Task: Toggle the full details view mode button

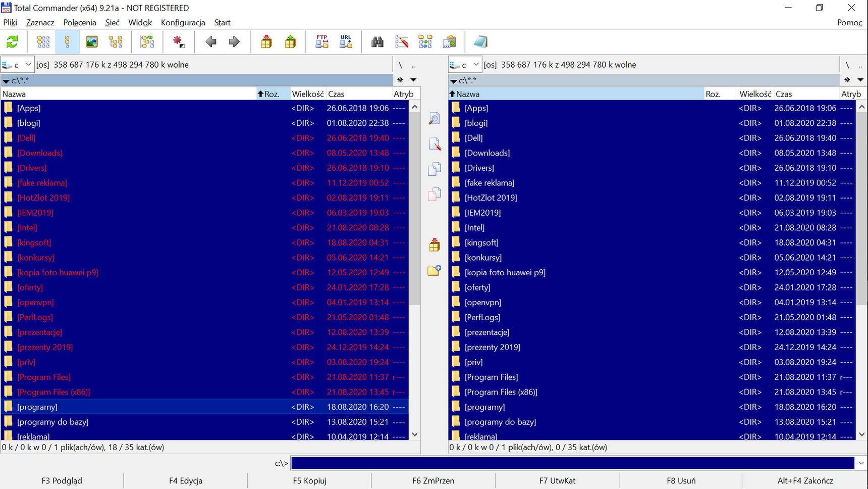Action: [x=68, y=42]
